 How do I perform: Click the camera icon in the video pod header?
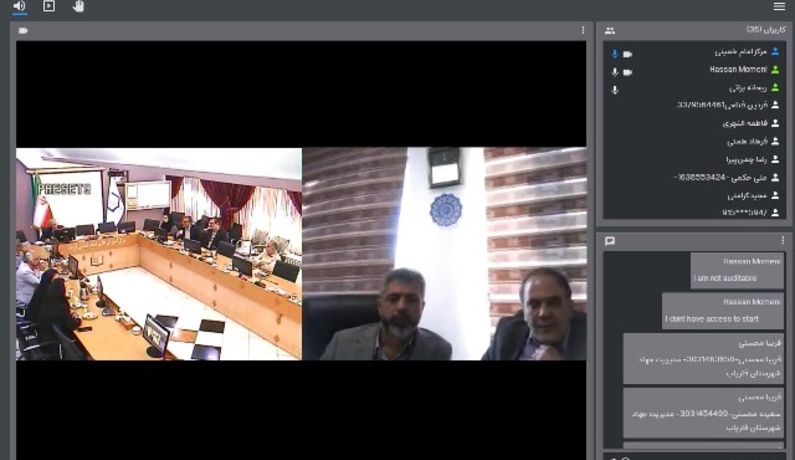pos(23,30)
